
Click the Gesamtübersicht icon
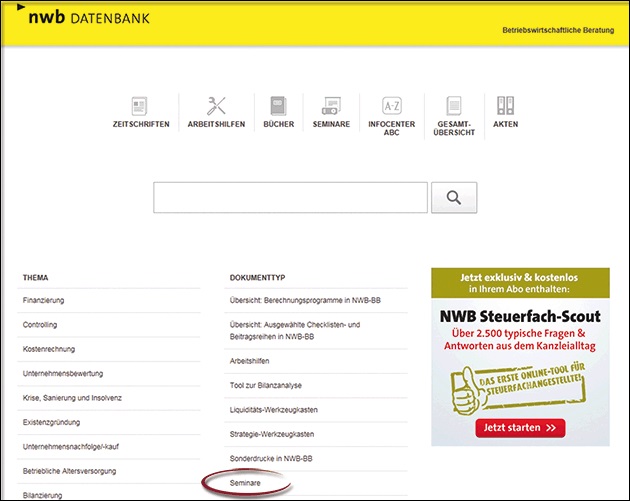pyautogui.click(x=454, y=106)
